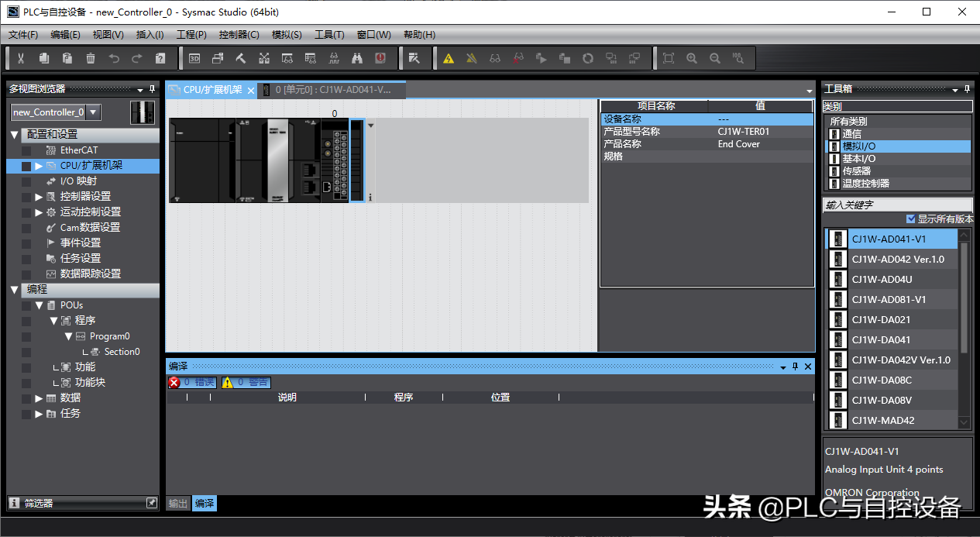Click the Delete trash can toolbar icon
980x537 pixels.
click(x=91, y=58)
